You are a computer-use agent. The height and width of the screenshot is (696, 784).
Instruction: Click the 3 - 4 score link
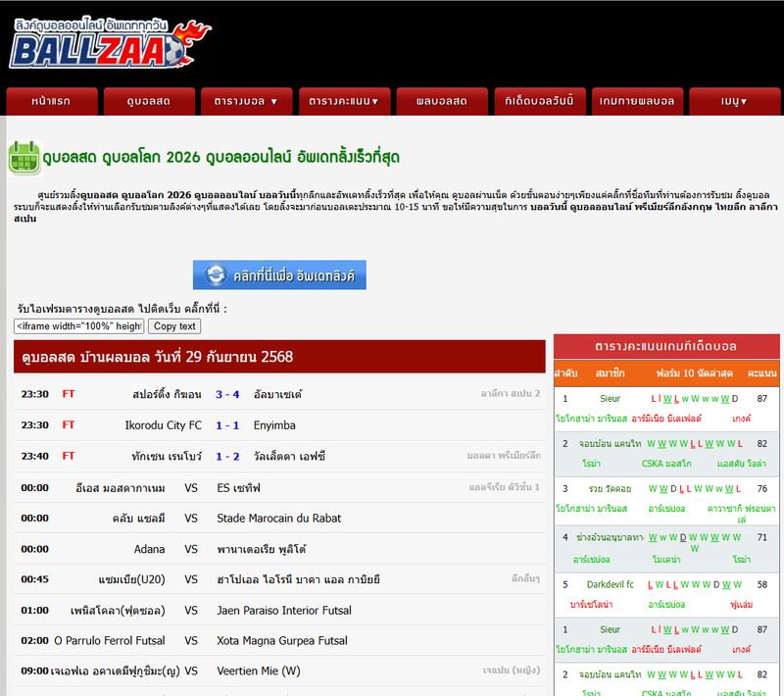(x=227, y=394)
